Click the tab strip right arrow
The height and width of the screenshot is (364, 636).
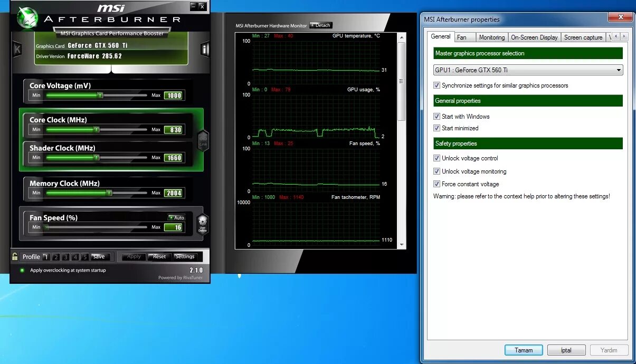click(624, 37)
